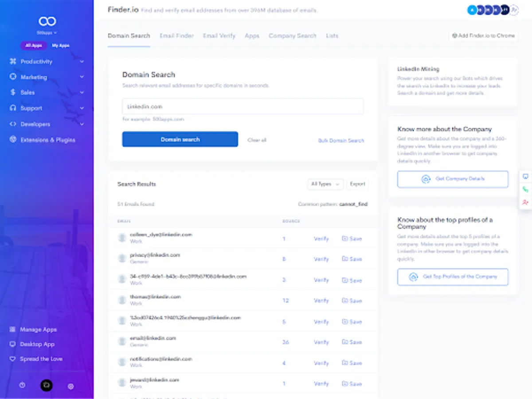Expand the Productivity chevron

coord(82,62)
